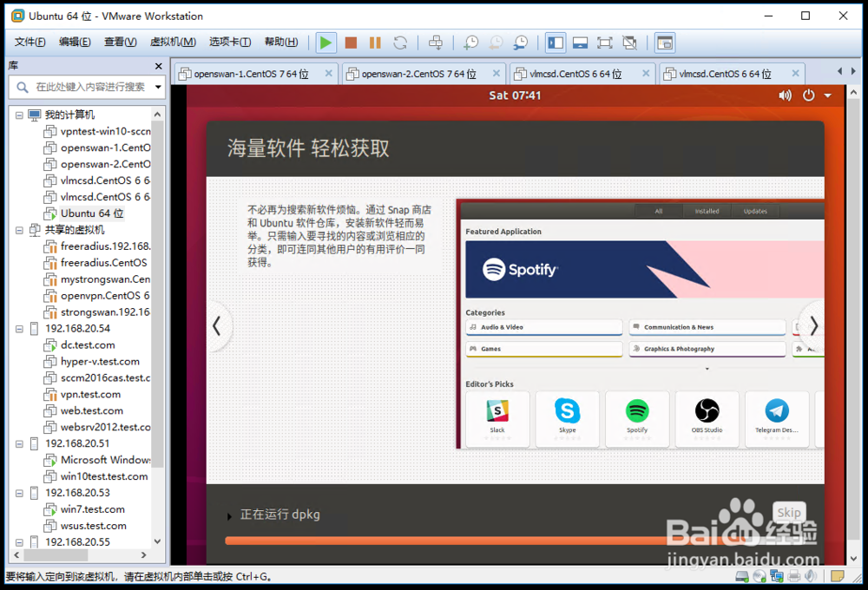Viewport: 868px width, 590px height.
Task: Click the hard disk status bar icon
Action: [x=742, y=576]
